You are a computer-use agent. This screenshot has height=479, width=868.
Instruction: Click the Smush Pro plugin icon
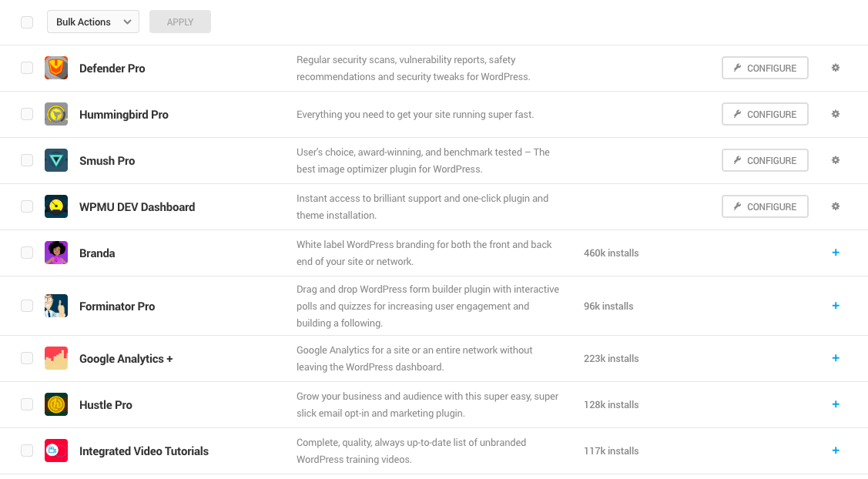56,160
